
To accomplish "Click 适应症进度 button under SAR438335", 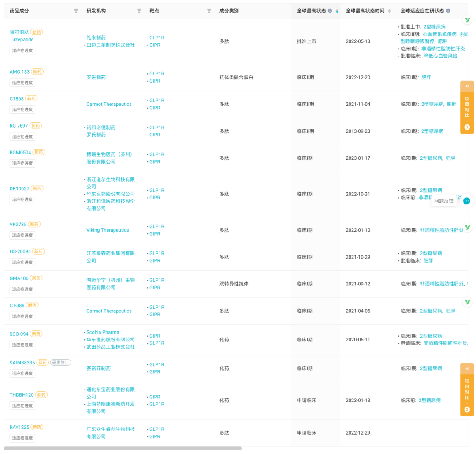I will click(x=22, y=373).
